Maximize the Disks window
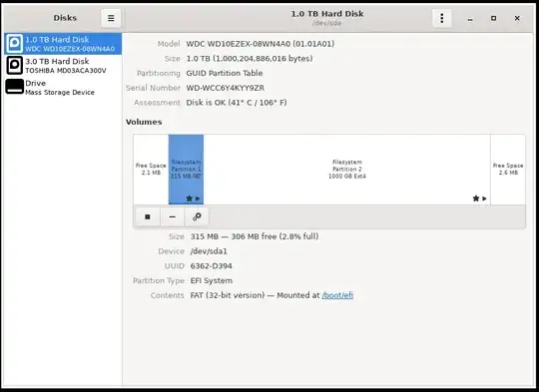This screenshot has height=392, width=539. click(x=493, y=18)
